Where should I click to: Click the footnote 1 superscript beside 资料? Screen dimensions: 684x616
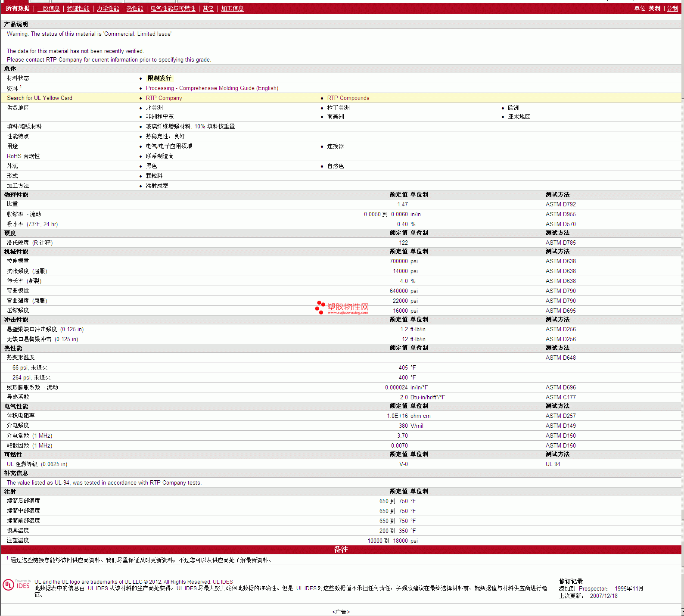point(21,87)
